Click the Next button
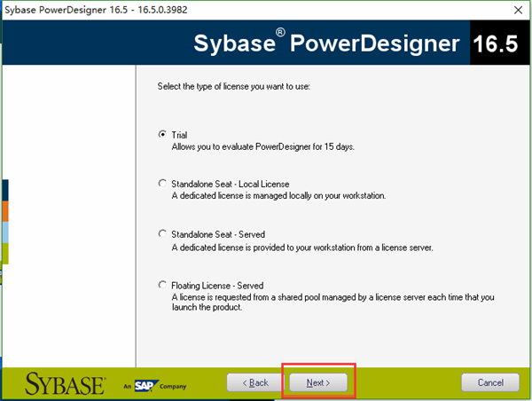 (318, 382)
